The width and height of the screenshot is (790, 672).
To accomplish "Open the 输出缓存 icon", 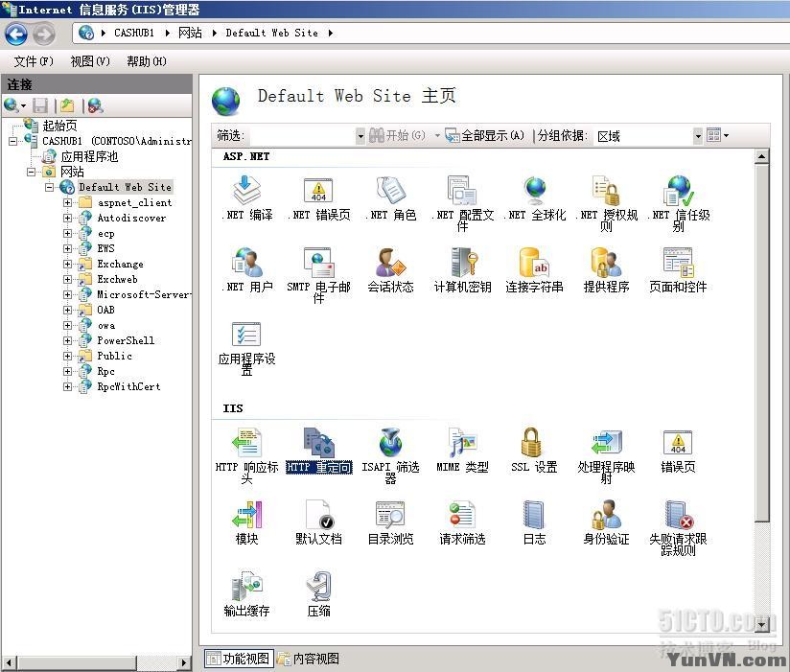I will [x=247, y=594].
